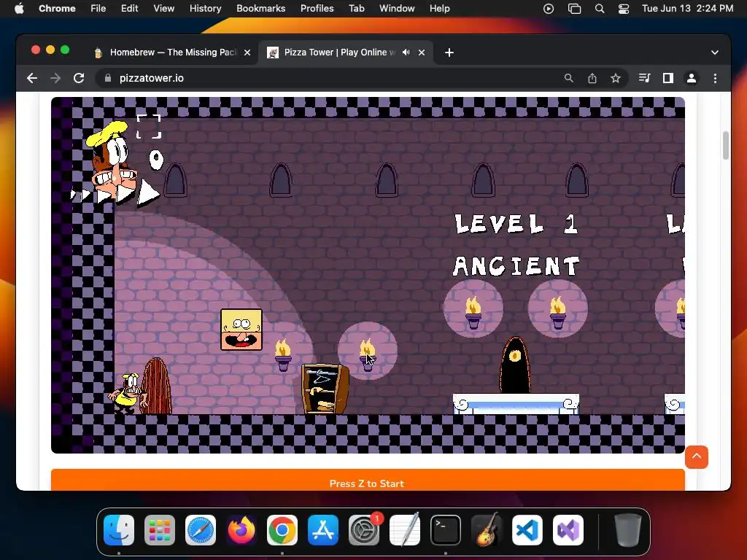Click the page vertical scrollbar thumb

click(726, 145)
